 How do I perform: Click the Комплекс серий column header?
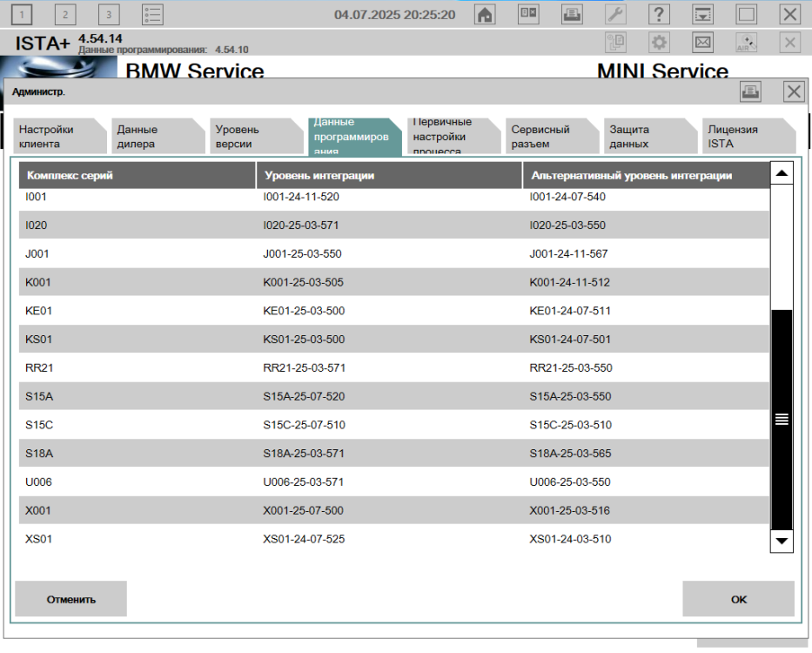click(x=137, y=175)
